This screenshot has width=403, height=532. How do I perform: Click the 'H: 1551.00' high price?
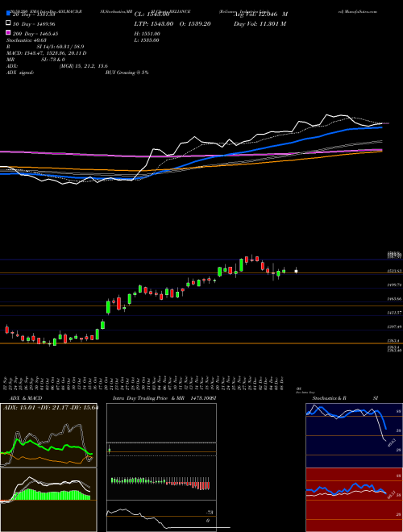click(x=147, y=34)
